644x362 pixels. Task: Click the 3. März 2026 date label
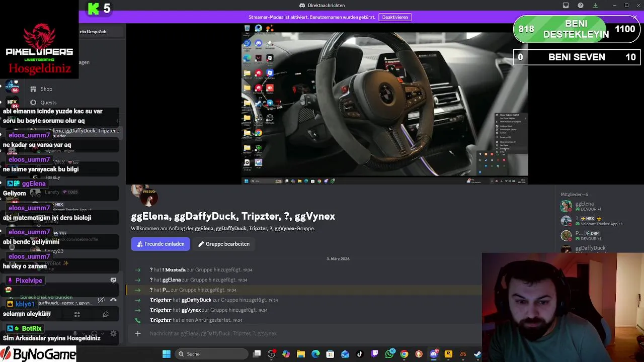point(338,259)
